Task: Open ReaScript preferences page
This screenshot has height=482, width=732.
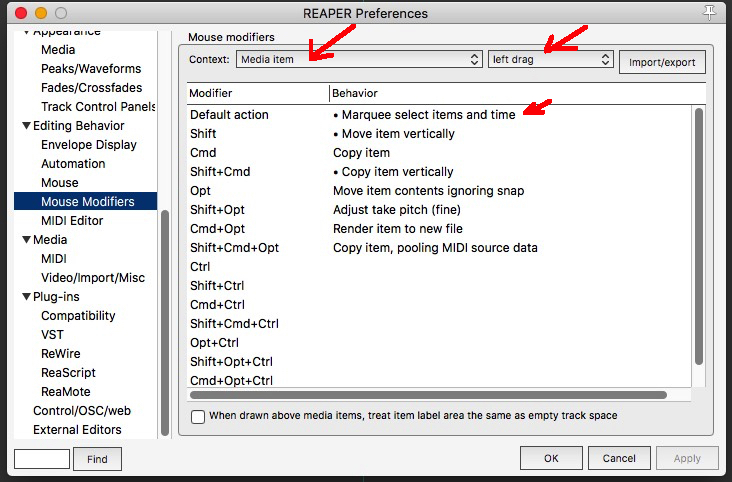Action: tap(68, 373)
